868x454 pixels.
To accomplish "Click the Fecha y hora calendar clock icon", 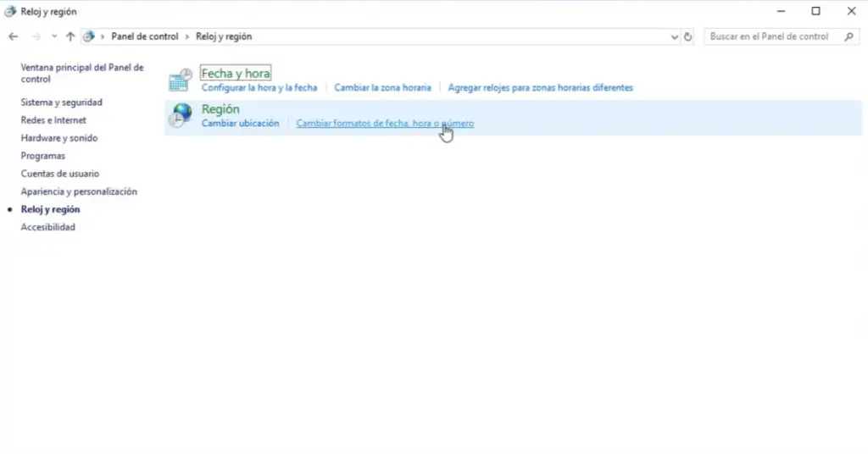I will point(181,80).
